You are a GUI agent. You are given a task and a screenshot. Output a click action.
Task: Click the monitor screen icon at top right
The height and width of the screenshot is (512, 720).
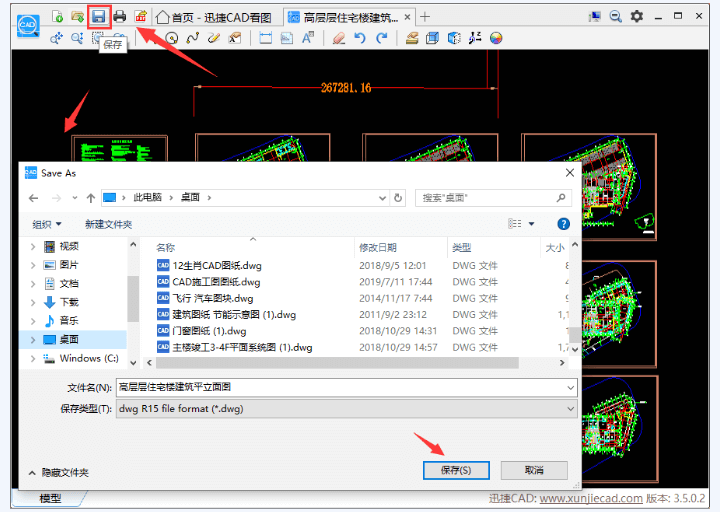point(595,17)
